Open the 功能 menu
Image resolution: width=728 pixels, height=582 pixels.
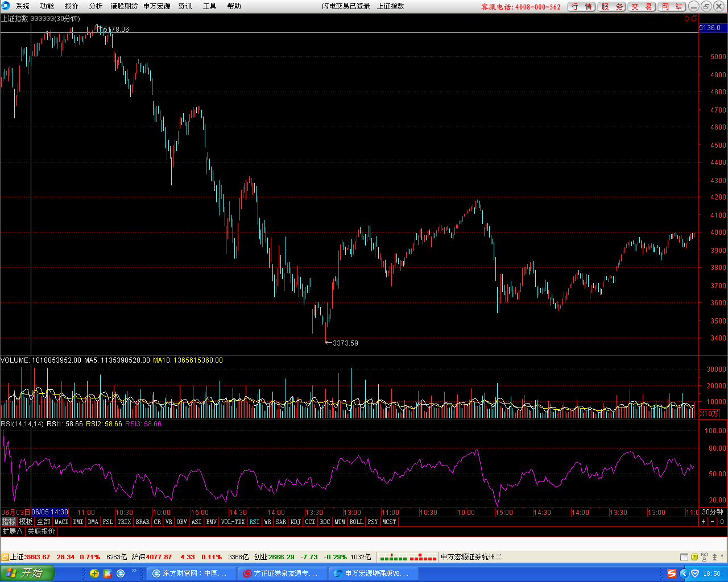pos(47,6)
